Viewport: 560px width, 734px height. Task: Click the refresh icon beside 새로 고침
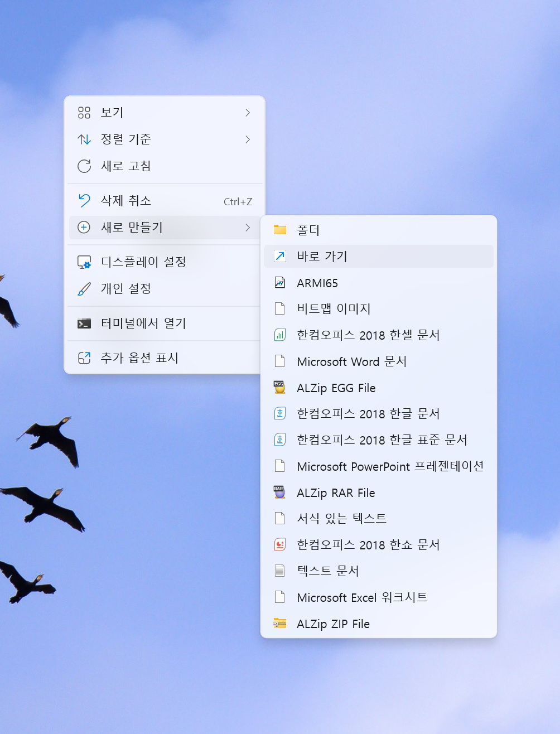point(84,166)
